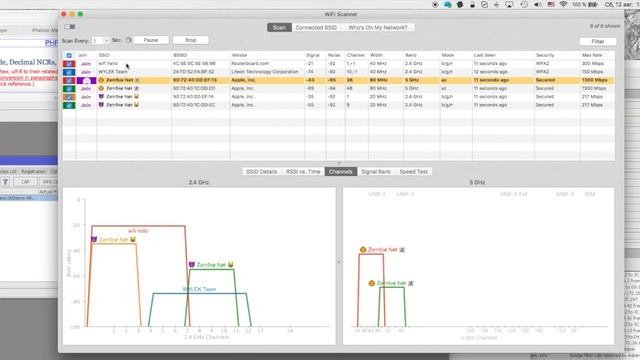Open the Wi-Fi status menu bar icon

pos(563,4)
